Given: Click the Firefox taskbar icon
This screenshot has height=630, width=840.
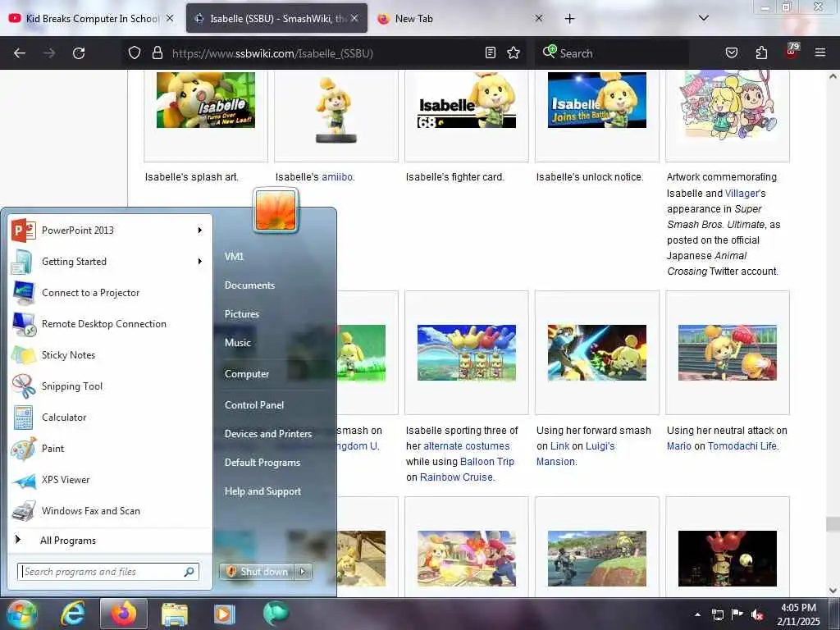Looking at the screenshot, I should tap(124, 614).
